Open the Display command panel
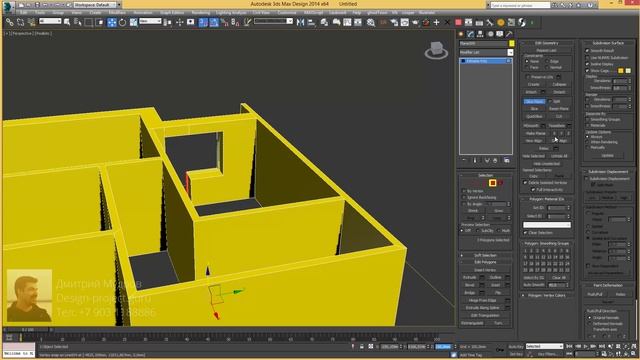The image size is (640, 360). coord(499,34)
